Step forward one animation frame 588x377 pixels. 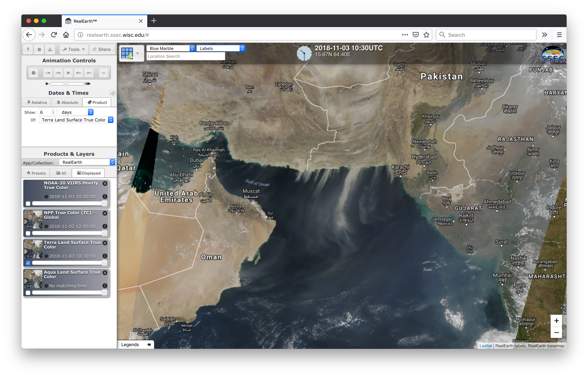pos(79,73)
